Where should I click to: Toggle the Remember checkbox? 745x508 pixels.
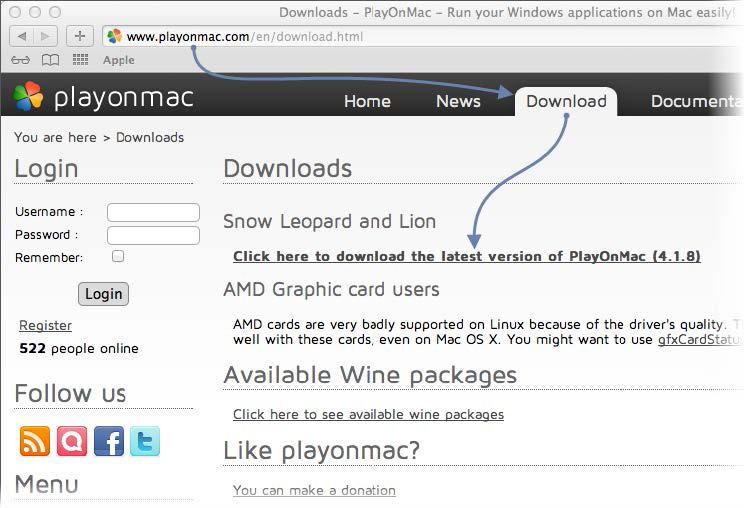coord(118,256)
